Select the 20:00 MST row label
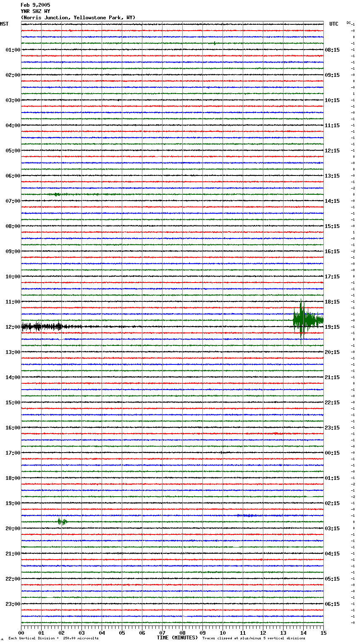 (13, 529)
